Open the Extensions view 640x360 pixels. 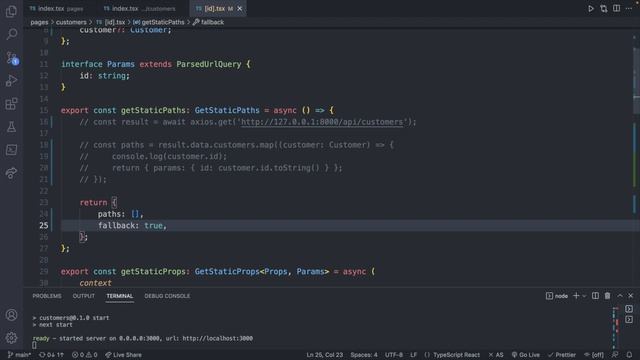11,104
